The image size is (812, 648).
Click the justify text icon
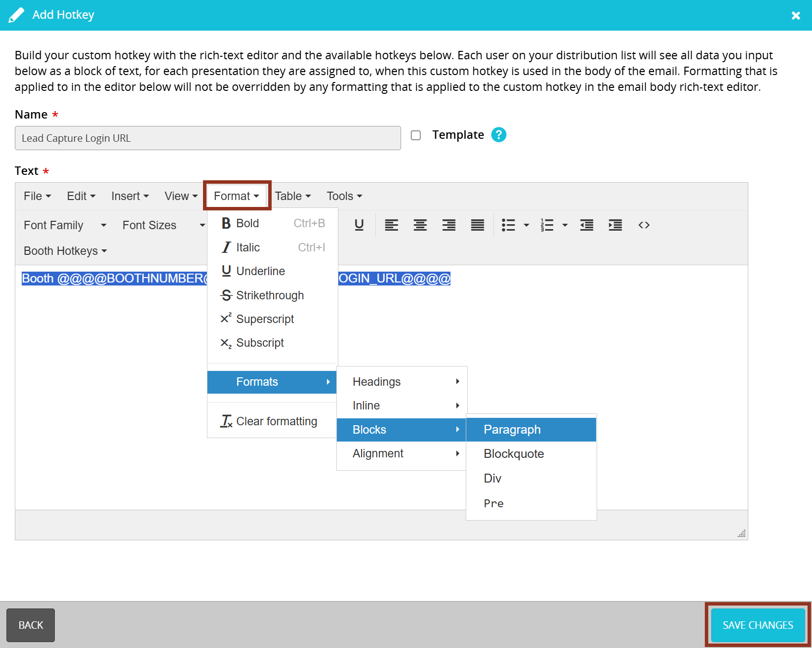(477, 225)
